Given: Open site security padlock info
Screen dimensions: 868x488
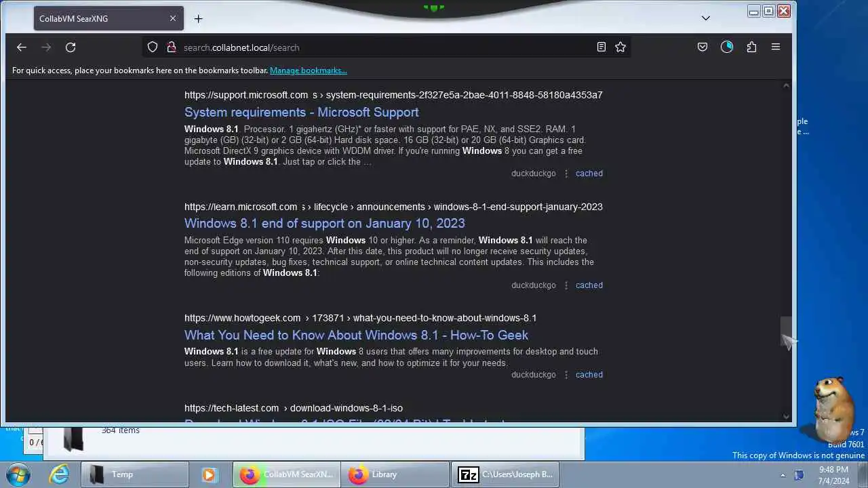Looking at the screenshot, I should tap(171, 47).
